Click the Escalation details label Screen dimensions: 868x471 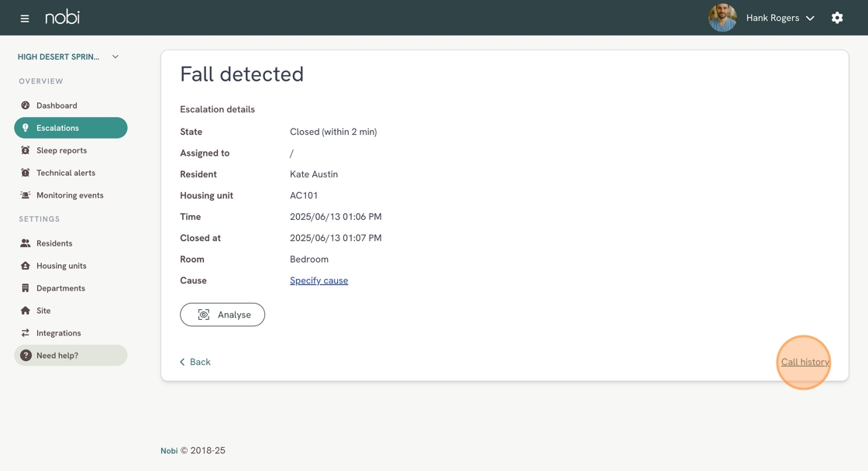tap(218, 109)
